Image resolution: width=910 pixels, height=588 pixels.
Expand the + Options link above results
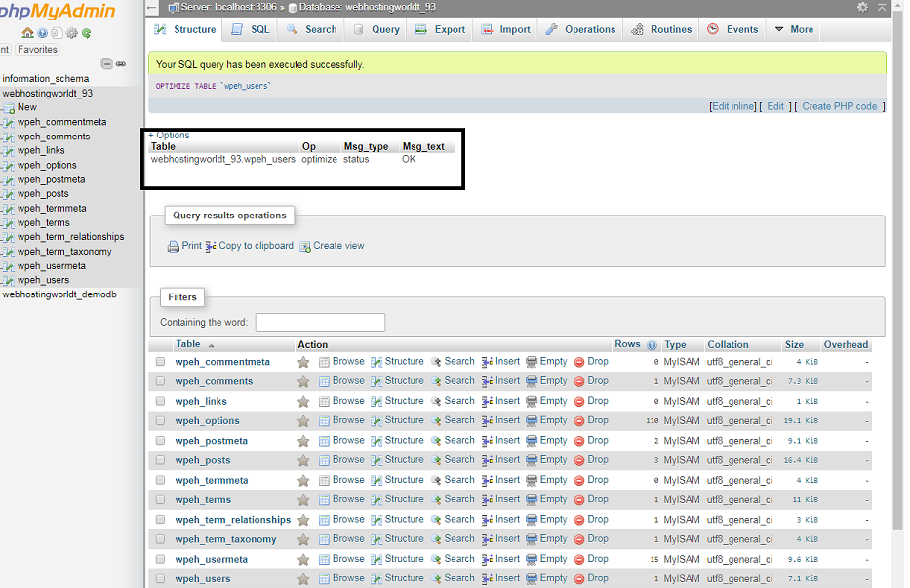pyautogui.click(x=169, y=135)
